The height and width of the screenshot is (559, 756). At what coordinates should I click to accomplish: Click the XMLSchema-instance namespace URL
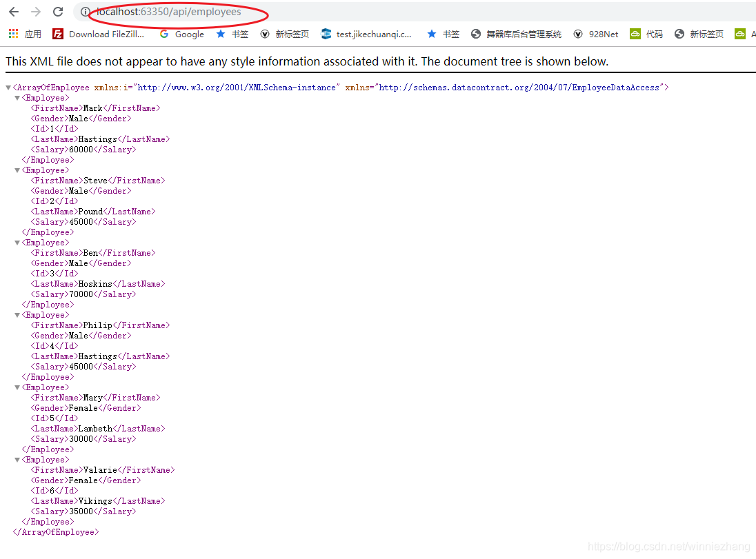click(x=237, y=88)
